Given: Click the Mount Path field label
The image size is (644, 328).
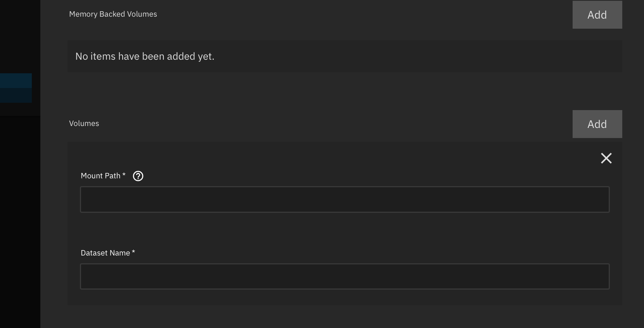Looking at the screenshot, I should 103,176.
